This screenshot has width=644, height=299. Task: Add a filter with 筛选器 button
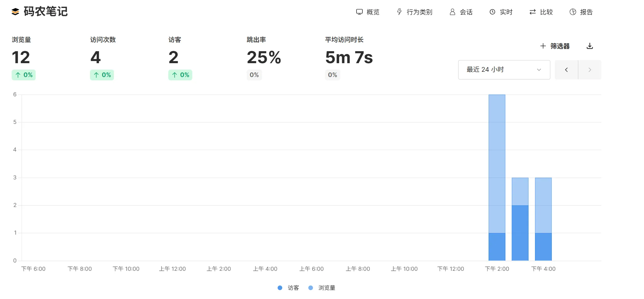(555, 46)
